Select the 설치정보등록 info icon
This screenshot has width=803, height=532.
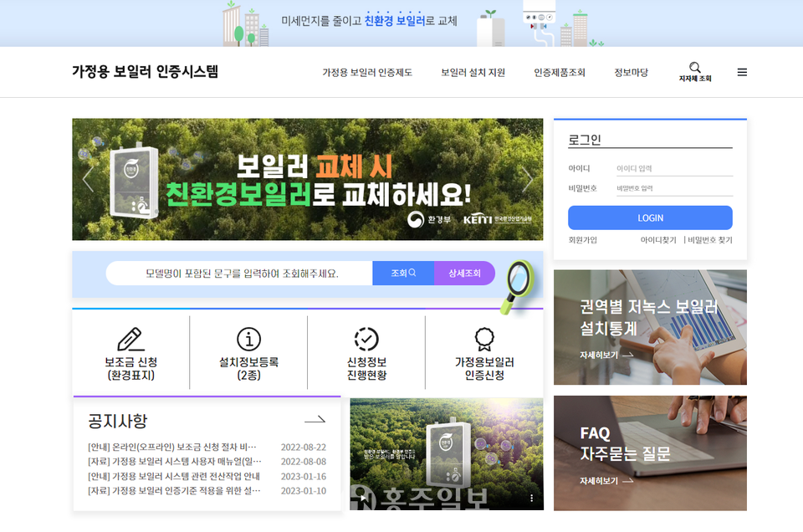tap(248, 339)
